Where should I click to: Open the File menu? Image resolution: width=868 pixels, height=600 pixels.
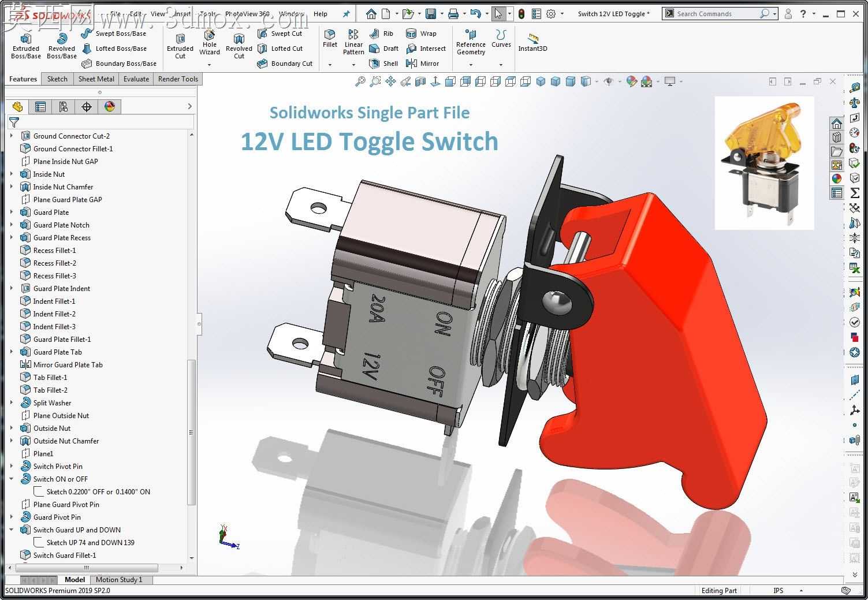(115, 14)
